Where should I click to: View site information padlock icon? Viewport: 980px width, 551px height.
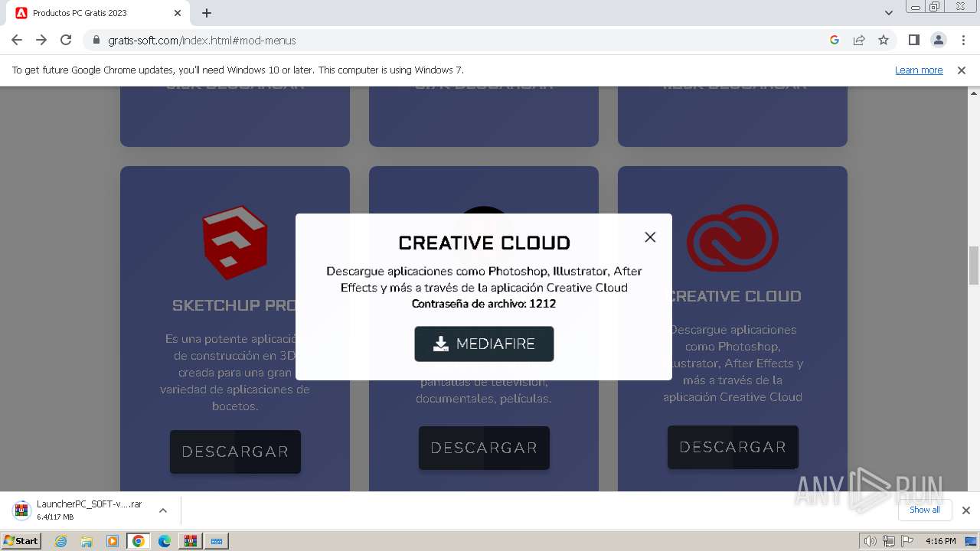(96, 40)
